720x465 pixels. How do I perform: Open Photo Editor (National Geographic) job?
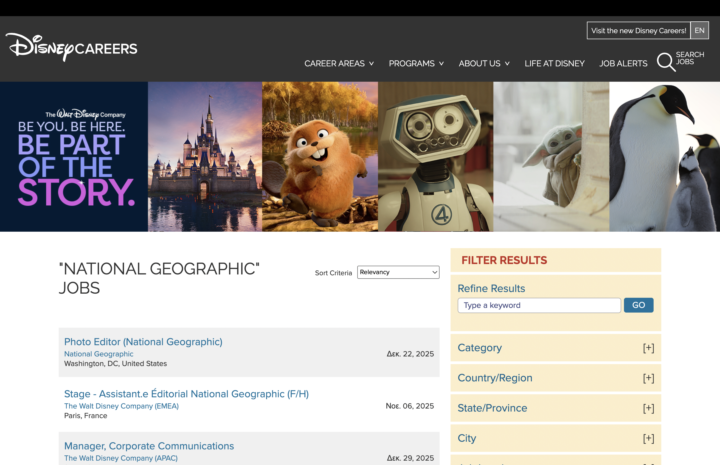pos(143,342)
